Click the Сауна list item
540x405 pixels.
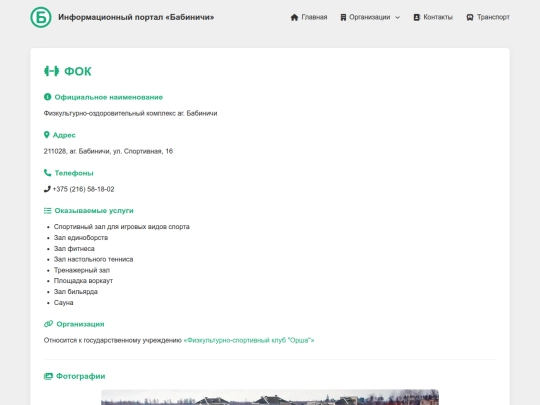coord(63,302)
